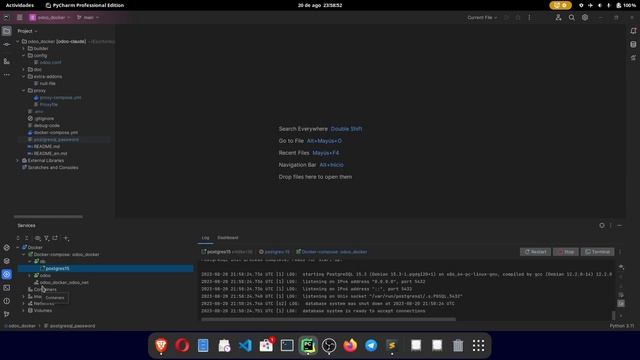
Task: Open PyCharm Professional Edition app menu
Action: click(85, 5)
